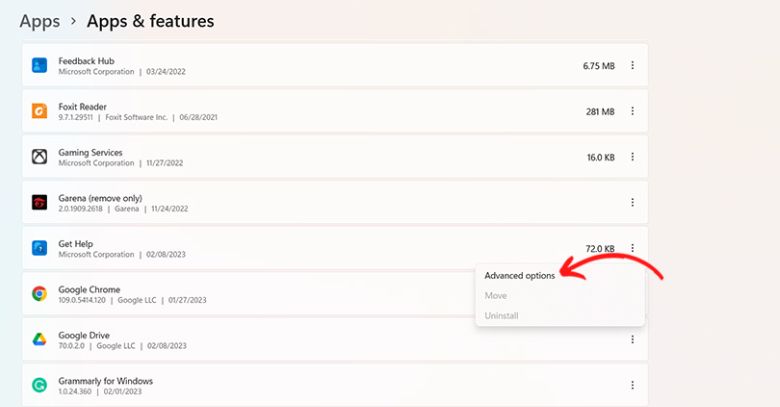Open more options for Gaming Services
Image resolution: width=780 pixels, height=407 pixels.
click(x=632, y=157)
